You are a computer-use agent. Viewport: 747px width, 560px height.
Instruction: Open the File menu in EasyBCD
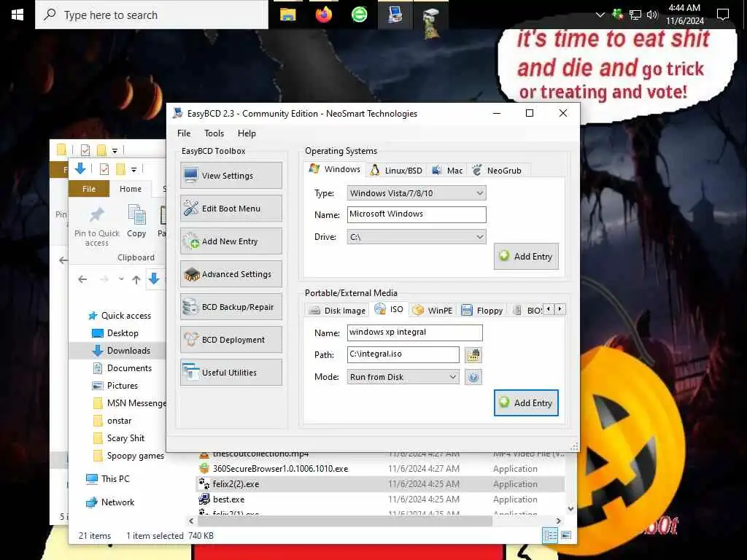[x=184, y=133]
